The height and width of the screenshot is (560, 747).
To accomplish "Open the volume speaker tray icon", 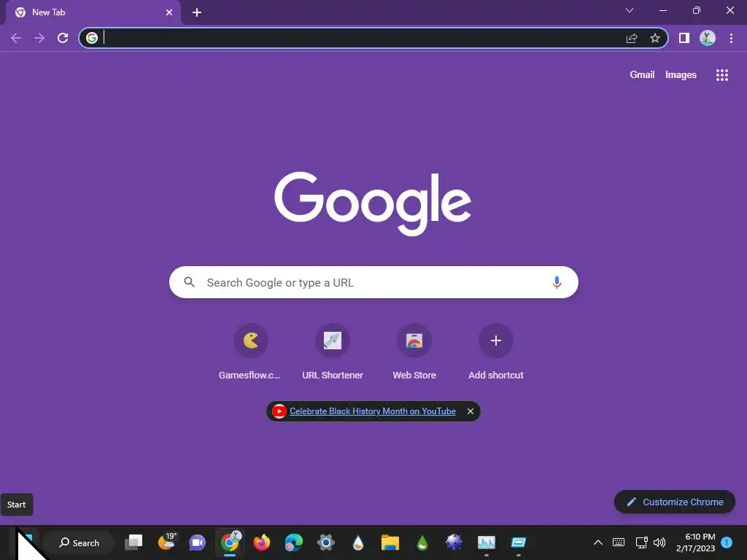I will point(659,542).
